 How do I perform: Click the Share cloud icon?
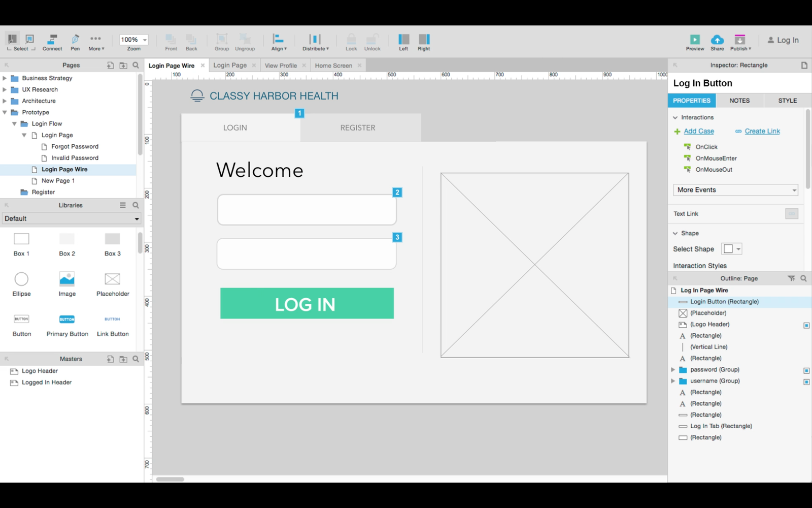tap(717, 40)
